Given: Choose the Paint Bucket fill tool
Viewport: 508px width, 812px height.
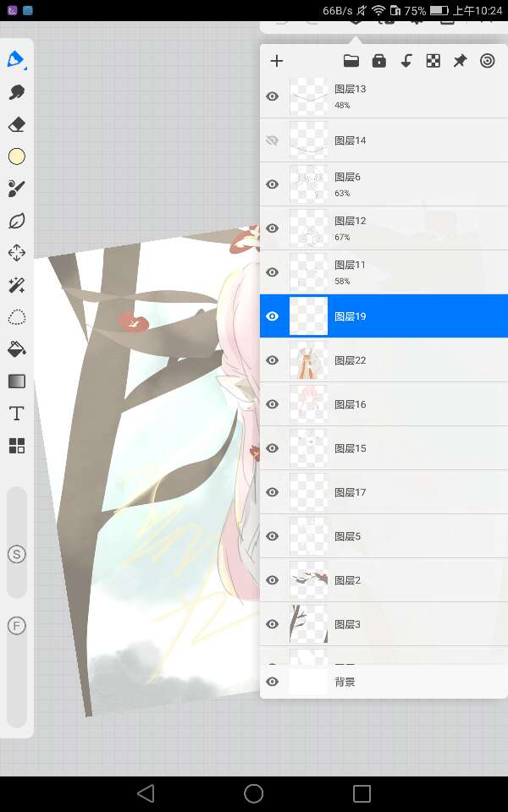Looking at the screenshot, I should click(x=16, y=348).
